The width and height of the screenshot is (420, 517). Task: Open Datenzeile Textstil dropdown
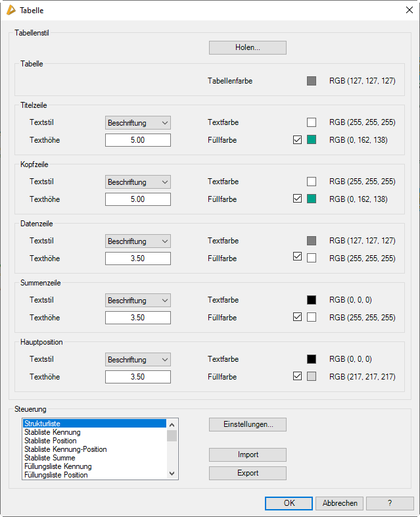137,241
